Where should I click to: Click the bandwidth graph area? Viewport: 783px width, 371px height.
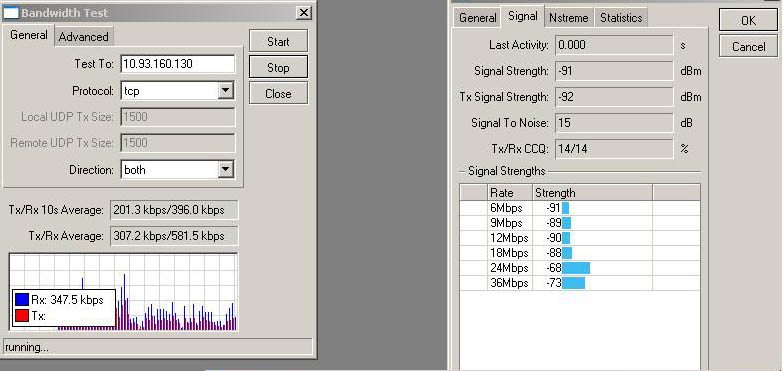(x=123, y=292)
